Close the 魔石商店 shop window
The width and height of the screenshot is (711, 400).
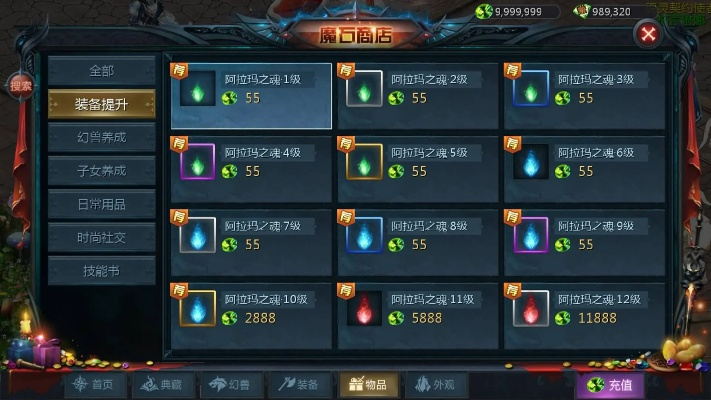(x=648, y=34)
